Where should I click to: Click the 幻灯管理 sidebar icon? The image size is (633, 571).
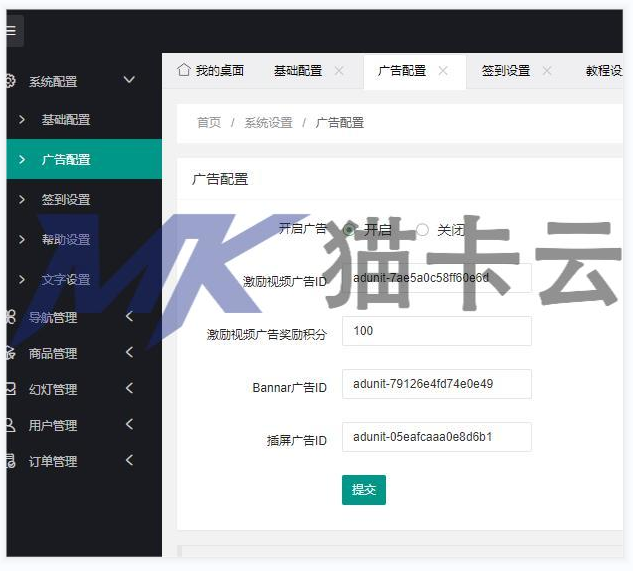click(x=10, y=389)
